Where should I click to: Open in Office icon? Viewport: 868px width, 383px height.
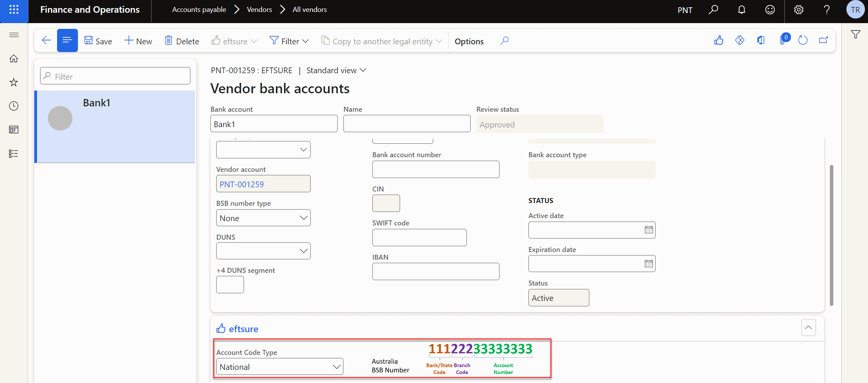point(761,40)
